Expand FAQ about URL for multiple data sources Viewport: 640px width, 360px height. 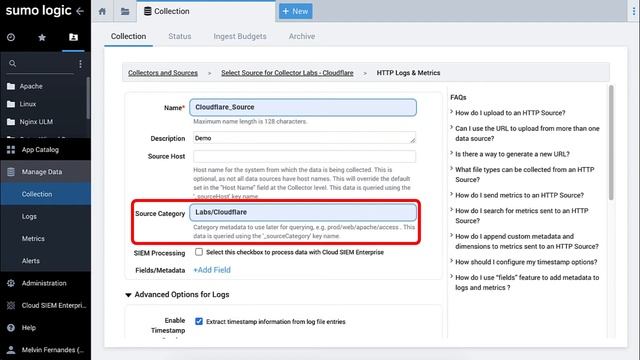click(x=527, y=133)
